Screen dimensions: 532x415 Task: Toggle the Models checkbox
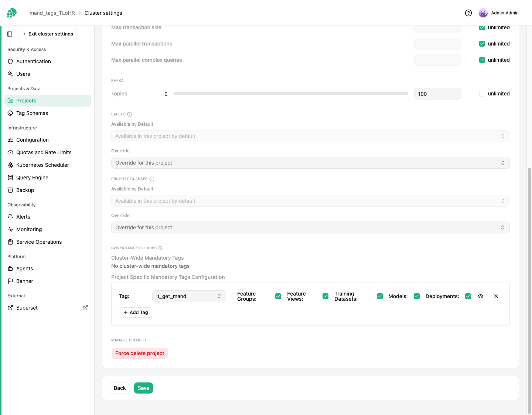point(417,296)
